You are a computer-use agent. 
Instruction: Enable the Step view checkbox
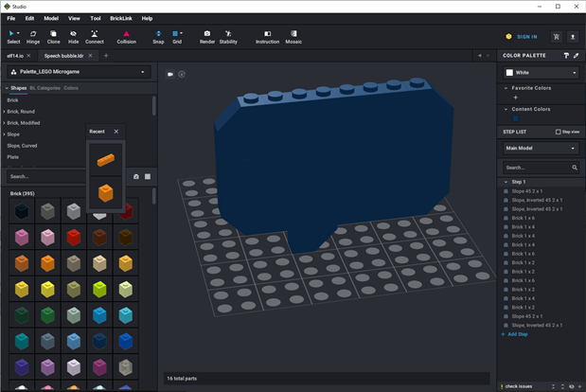pos(558,132)
